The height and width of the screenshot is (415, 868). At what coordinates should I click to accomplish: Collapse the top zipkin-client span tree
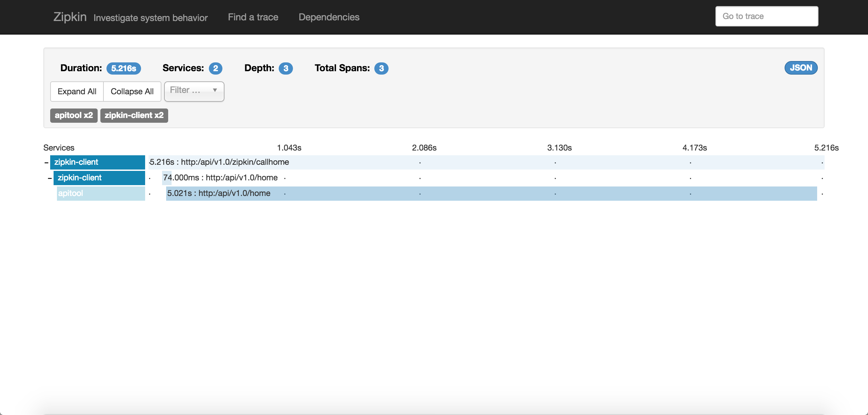point(46,163)
